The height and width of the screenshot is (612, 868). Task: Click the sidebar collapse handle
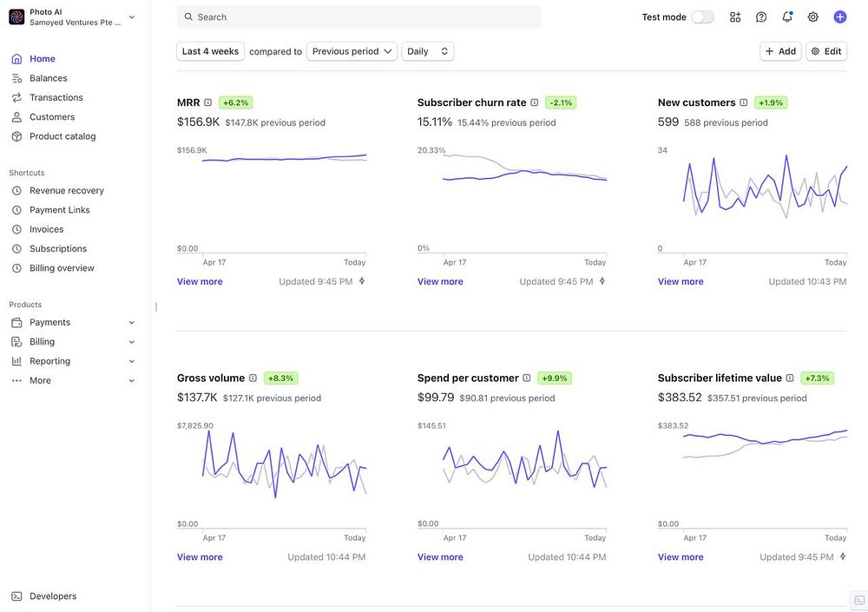[156, 306]
